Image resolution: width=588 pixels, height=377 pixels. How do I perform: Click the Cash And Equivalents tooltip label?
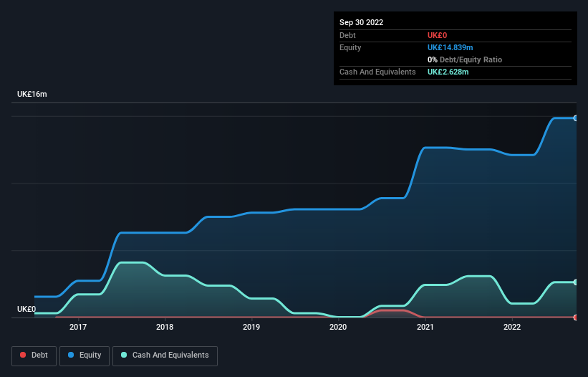(x=377, y=72)
